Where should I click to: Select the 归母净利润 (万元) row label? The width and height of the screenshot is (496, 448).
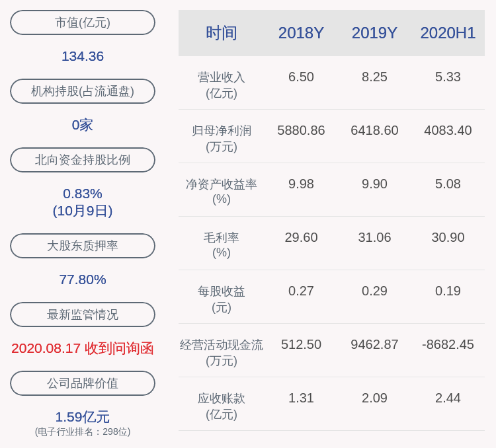(222, 139)
